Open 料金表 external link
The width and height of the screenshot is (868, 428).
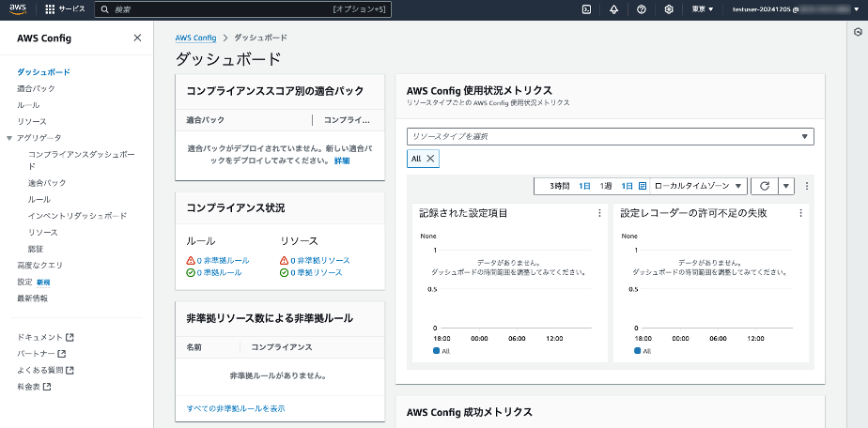[x=34, y=387]
